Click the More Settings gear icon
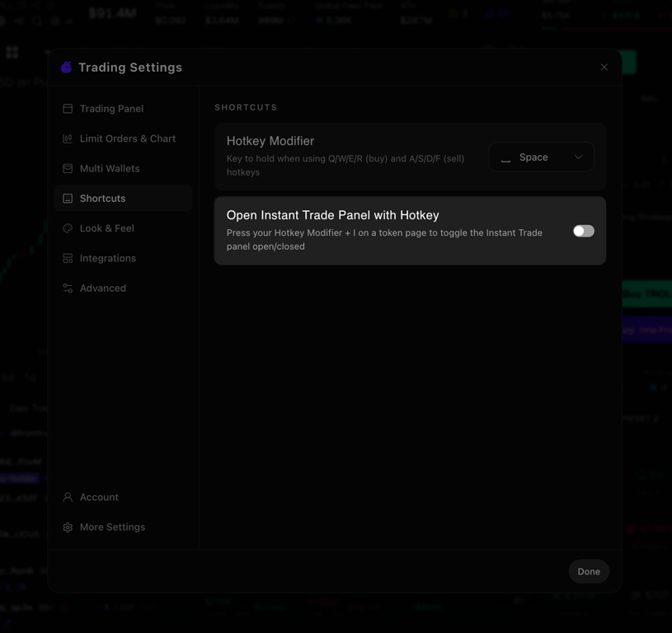Viewport: 672px width, 633px height. tap(68, 527)
